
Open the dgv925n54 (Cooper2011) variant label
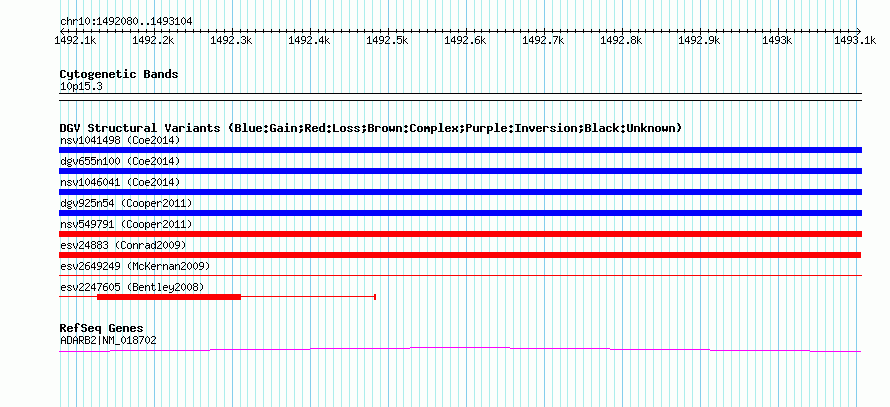pos(126,203)
